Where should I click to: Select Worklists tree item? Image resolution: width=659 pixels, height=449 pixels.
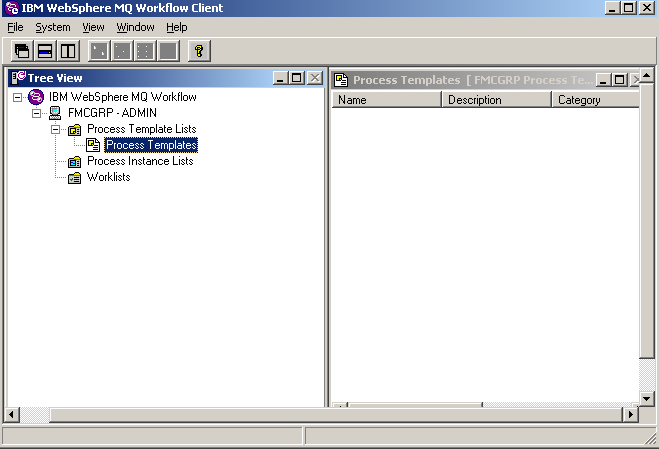tap(108, 177)
